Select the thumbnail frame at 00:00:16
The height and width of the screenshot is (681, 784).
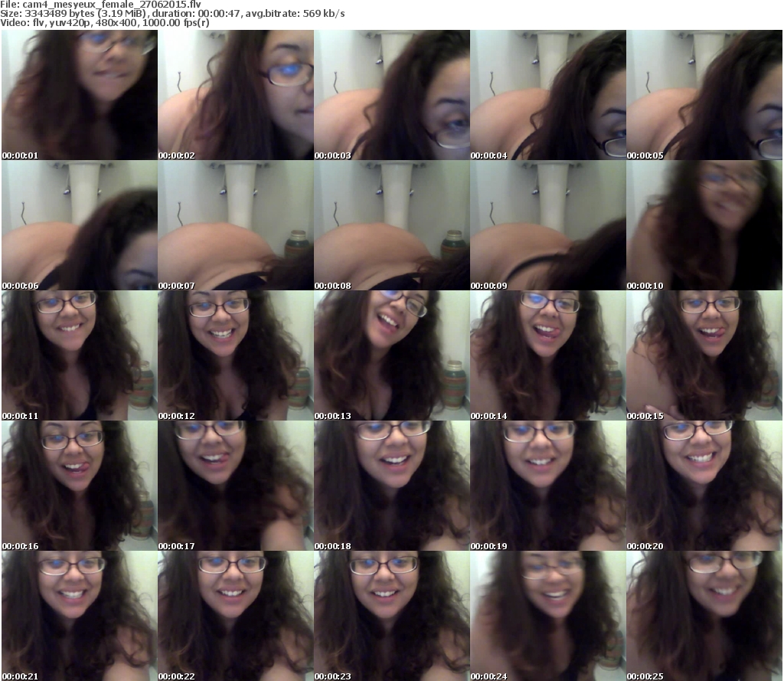[80, 486]
